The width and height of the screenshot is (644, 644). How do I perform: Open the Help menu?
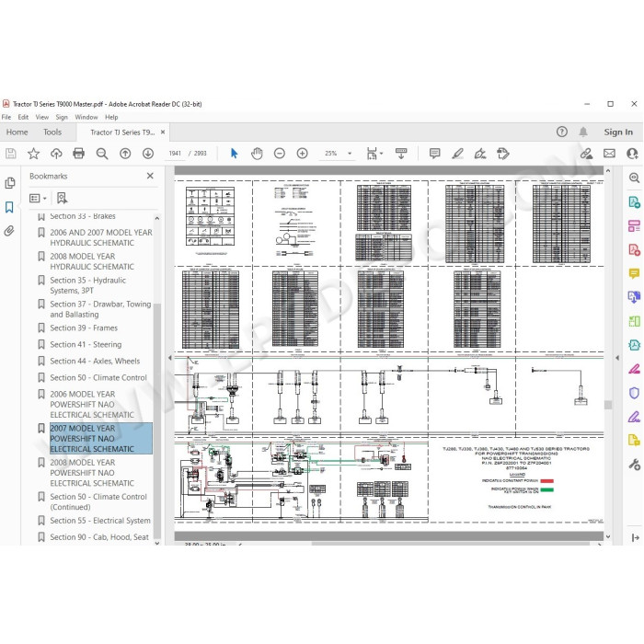point(111,117)
